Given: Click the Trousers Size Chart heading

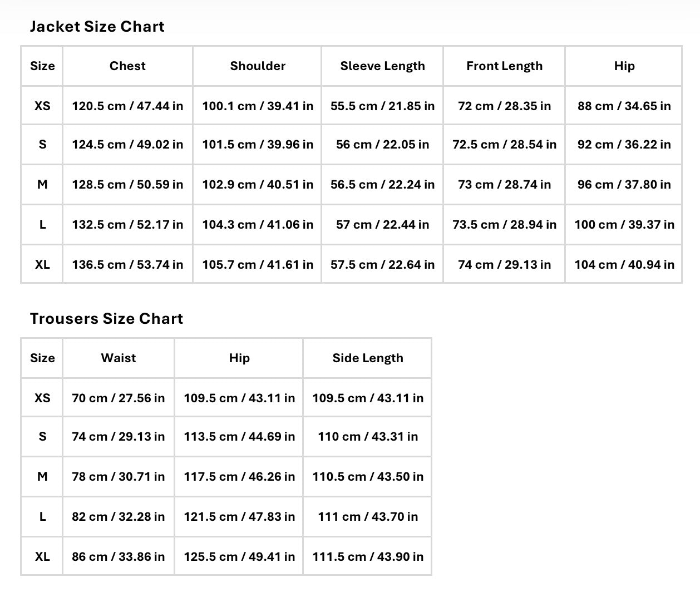Looking at the screenshot, I should pyautogui.click(x=106, y=319).
